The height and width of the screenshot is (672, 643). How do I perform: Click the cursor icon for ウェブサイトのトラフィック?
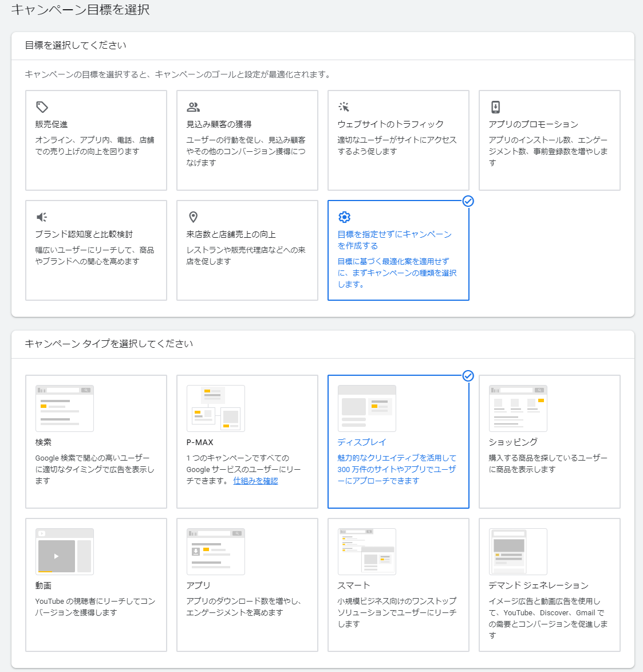coord(344,106)
